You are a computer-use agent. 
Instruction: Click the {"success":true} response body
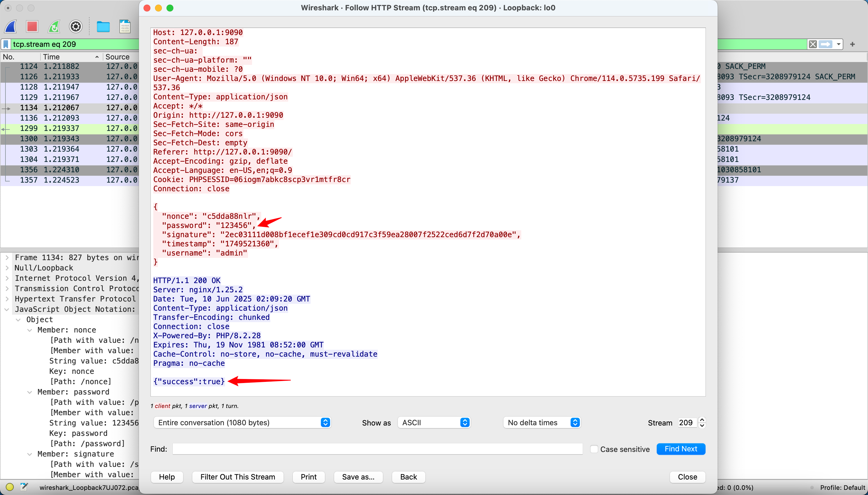(x=189, y=382)
